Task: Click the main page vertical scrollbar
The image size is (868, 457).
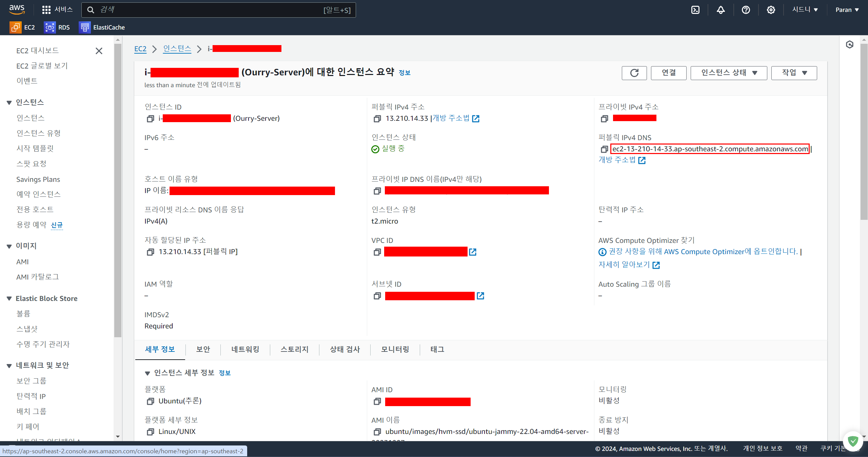Action: tap(864, 132)
